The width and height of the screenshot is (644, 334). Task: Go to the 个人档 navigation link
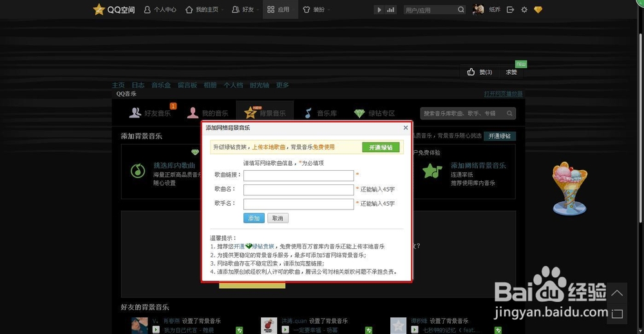coord(233,85)
